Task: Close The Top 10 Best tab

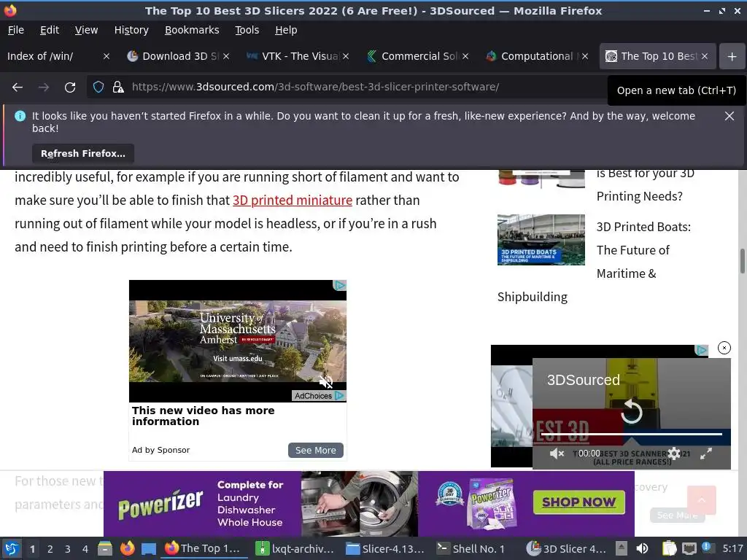Action: tap(704, 56)
